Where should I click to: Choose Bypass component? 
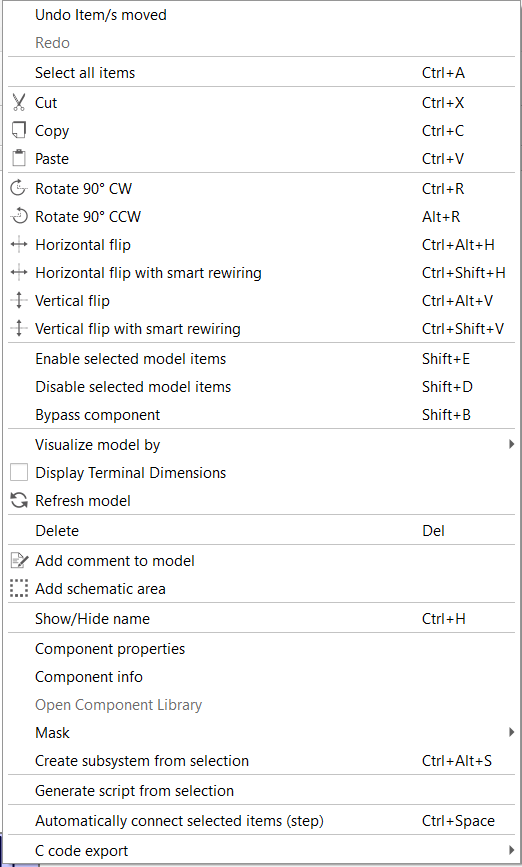pos(262,415)
